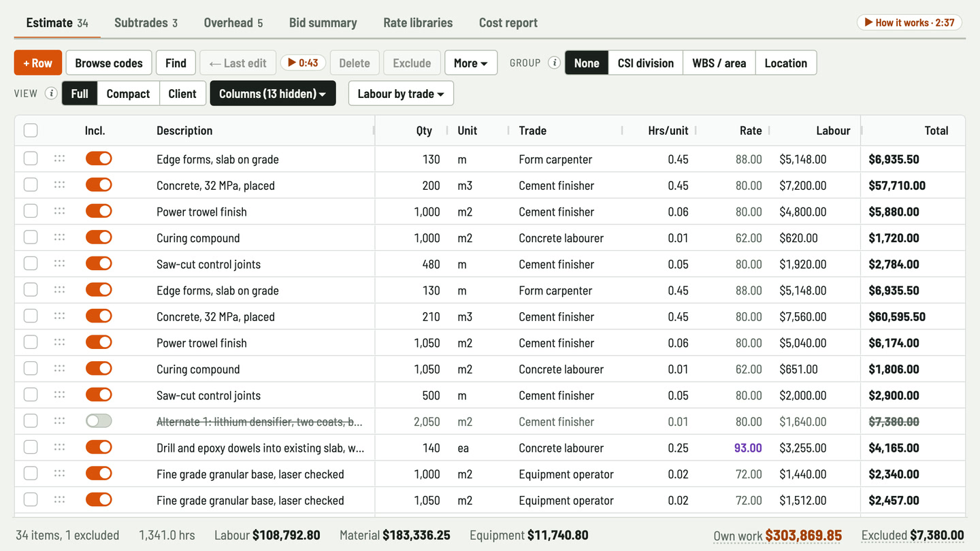Screen dimensions: 980x551
Task: Select checkbox for Drill and epoxy dowels row
Action: 31,448
